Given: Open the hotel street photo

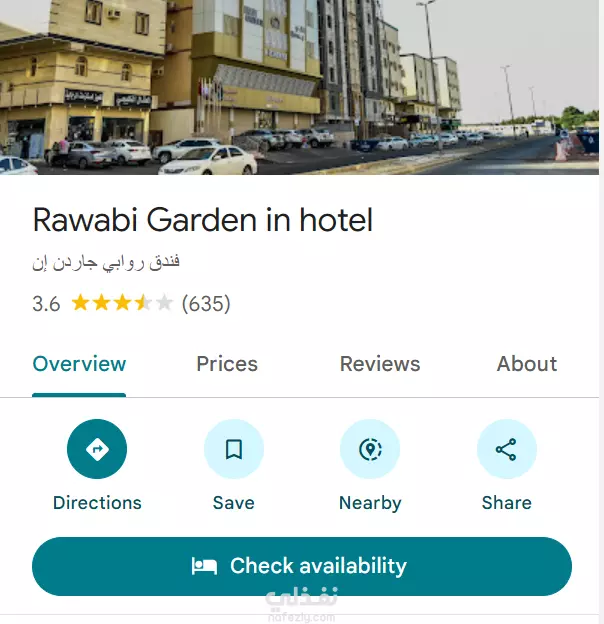Looking at the screenshot, I should click(x=299, y=87).
